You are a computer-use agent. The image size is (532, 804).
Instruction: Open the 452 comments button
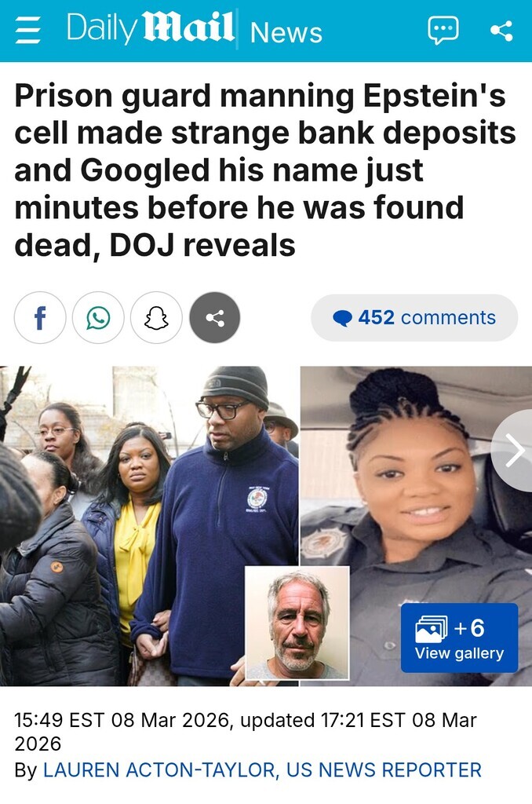[x=414, y=317]
